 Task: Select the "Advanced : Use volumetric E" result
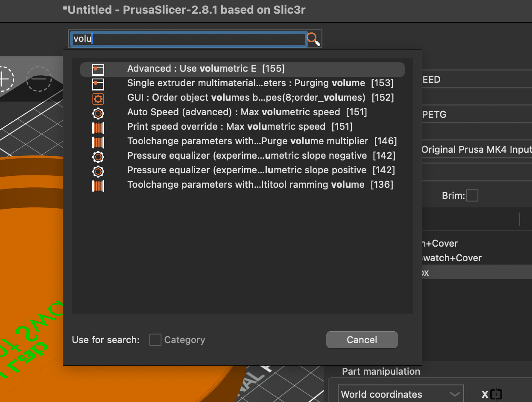[x=243, y=69]
